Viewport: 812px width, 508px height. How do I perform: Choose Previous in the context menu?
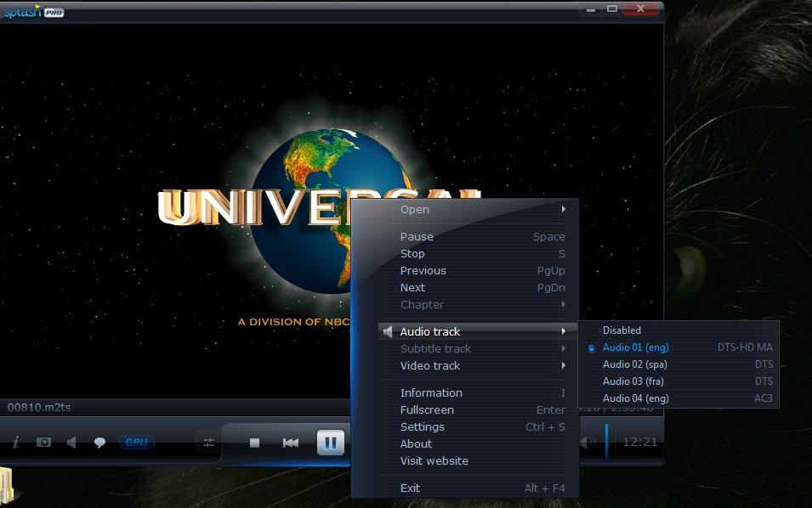479,270
